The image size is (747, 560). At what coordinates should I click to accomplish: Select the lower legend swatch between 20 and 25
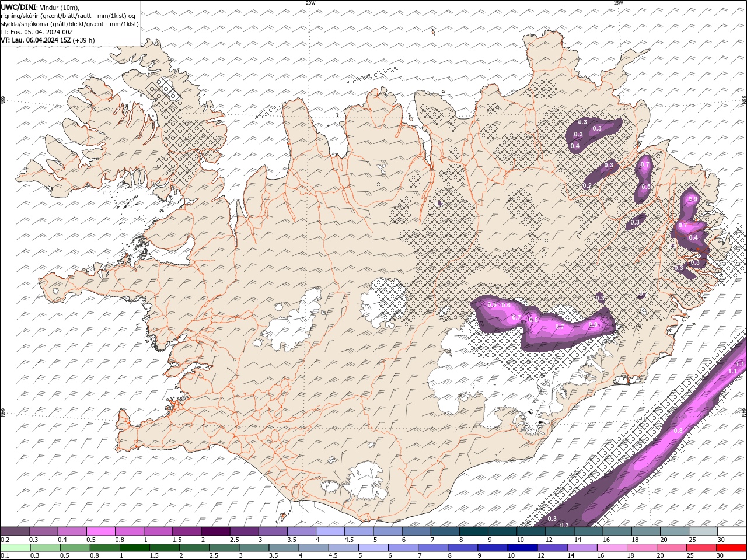tap(672, 548)
